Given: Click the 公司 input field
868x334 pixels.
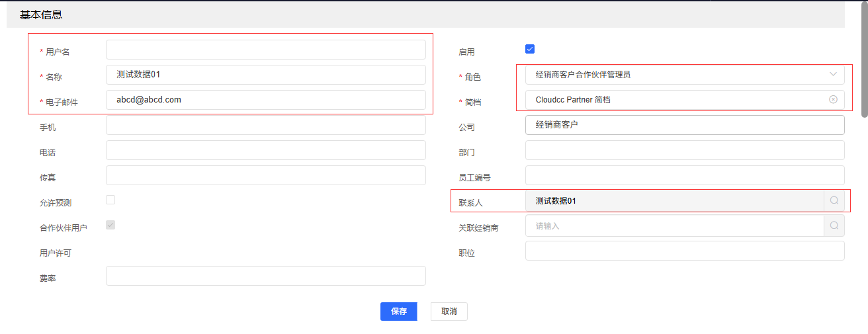Looking at the screenshot, I should click(684, 125).
